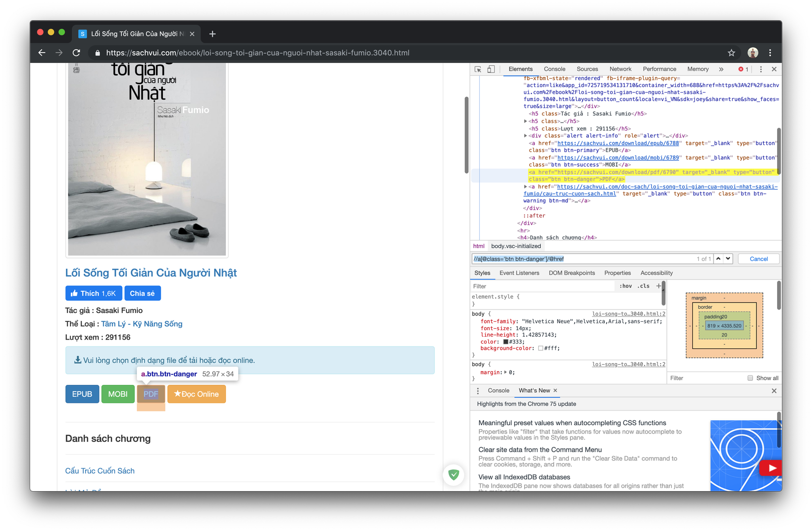Show more DevTools tabs chevron
This screenshot has width=812, height=531.
[721, 69]
